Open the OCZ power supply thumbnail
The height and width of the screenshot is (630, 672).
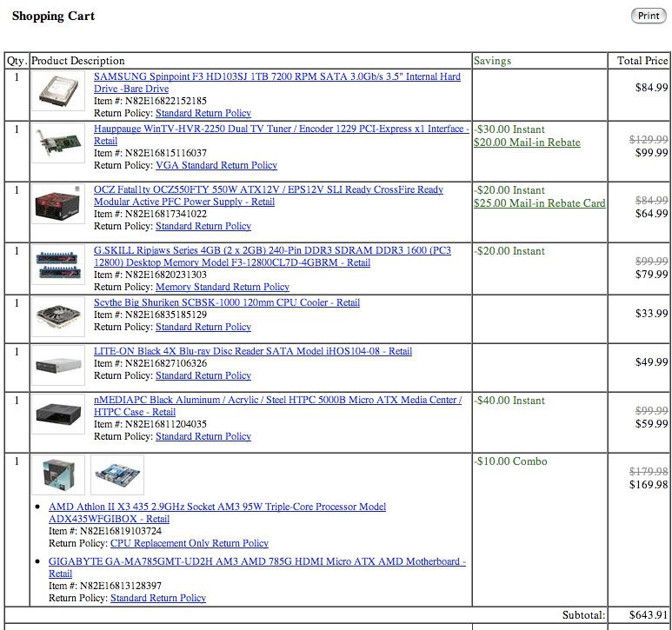tap(58, 204)
